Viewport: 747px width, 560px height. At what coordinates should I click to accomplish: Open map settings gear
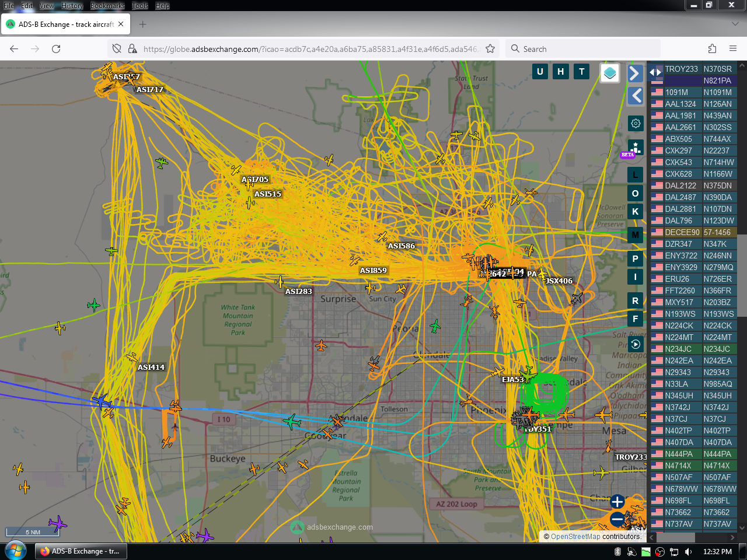636,123
